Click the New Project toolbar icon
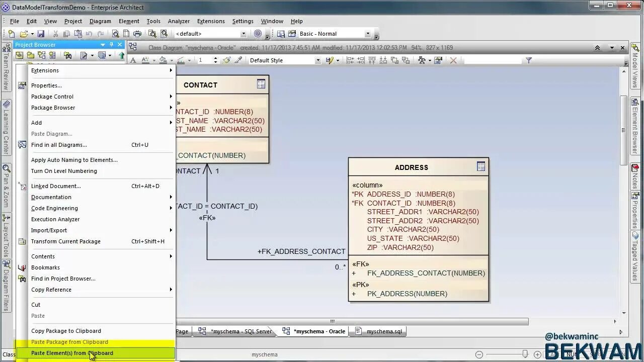644x362 pixels. coord(12,34)
